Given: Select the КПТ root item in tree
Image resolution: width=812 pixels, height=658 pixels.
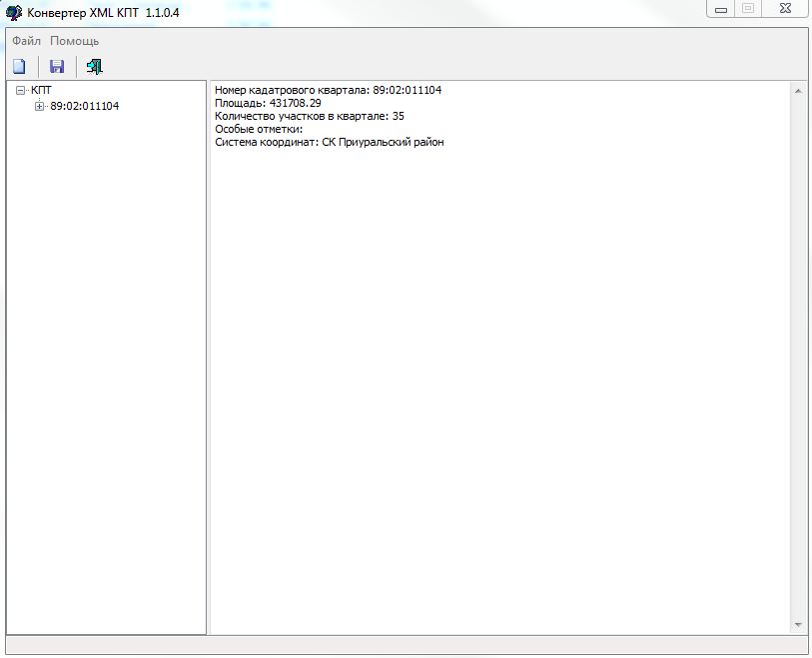Looking at the screenshot, I should pyautogui.click(x=41, y=91).
